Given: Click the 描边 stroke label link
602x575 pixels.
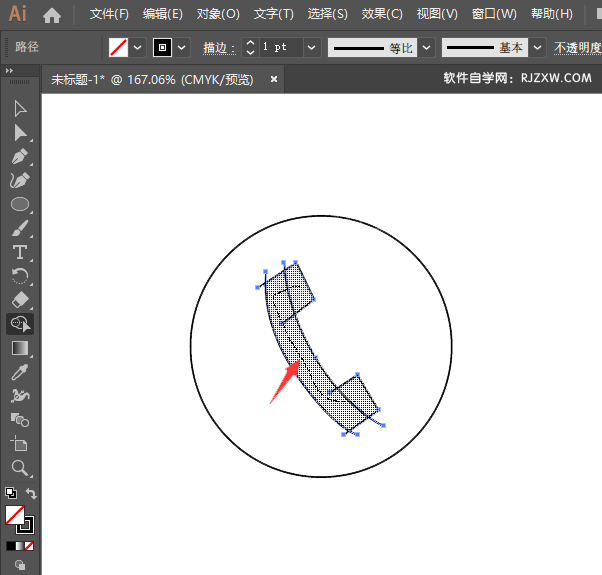Looking at the screenshot, I should tap(216, 48).
